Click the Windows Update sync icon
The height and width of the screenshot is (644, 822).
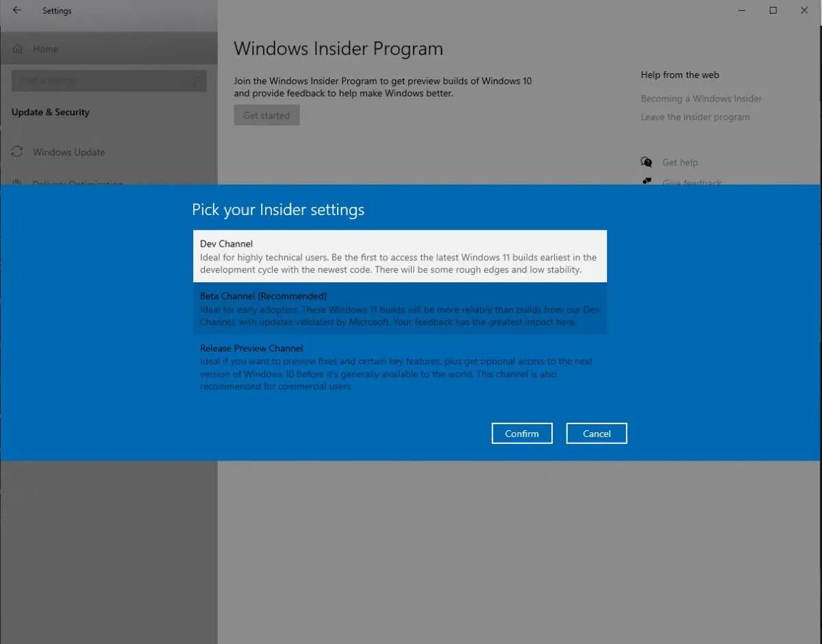coord(17,151)
